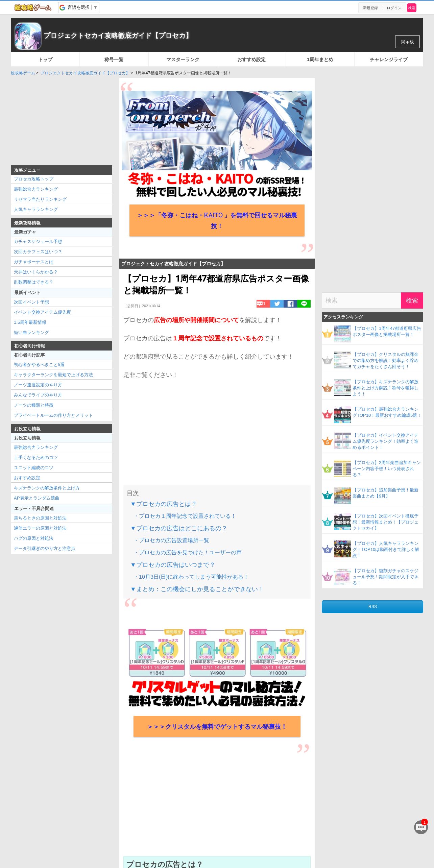Open ranking thumbnail for 最強総合力ランキングTOP10
The image size is (434, 868).
(x=342, y=415)
